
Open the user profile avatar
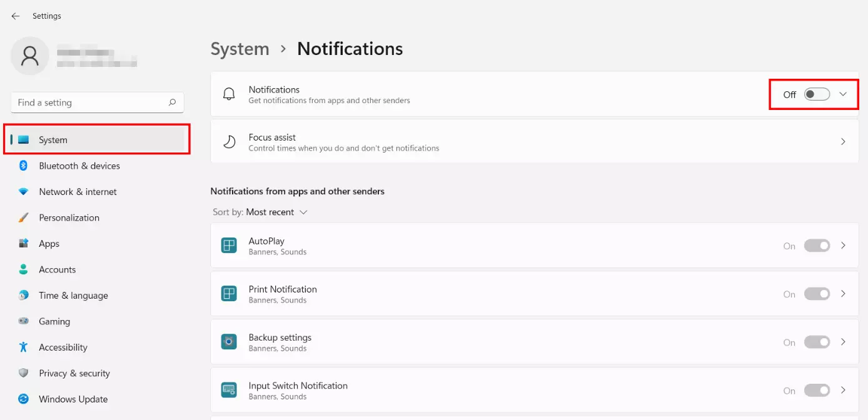click(x=30, y=56)
